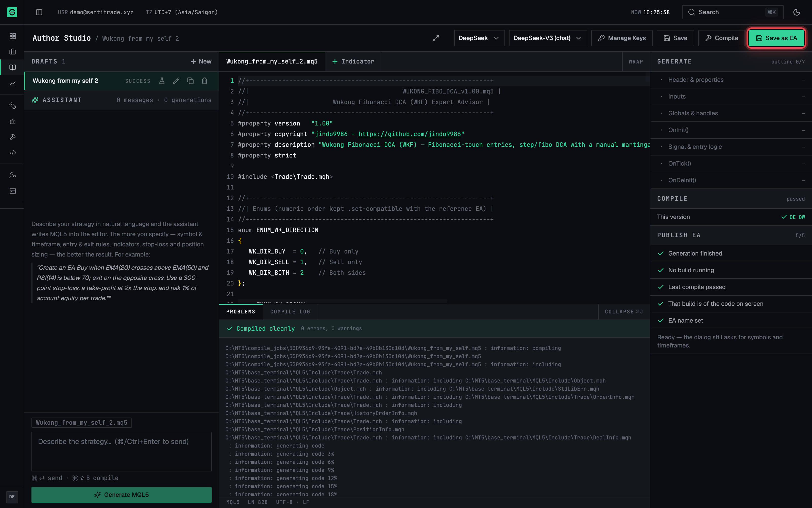Expand Inputs outline item
Screen dimensions: 812x508
(x=731, y=97)
